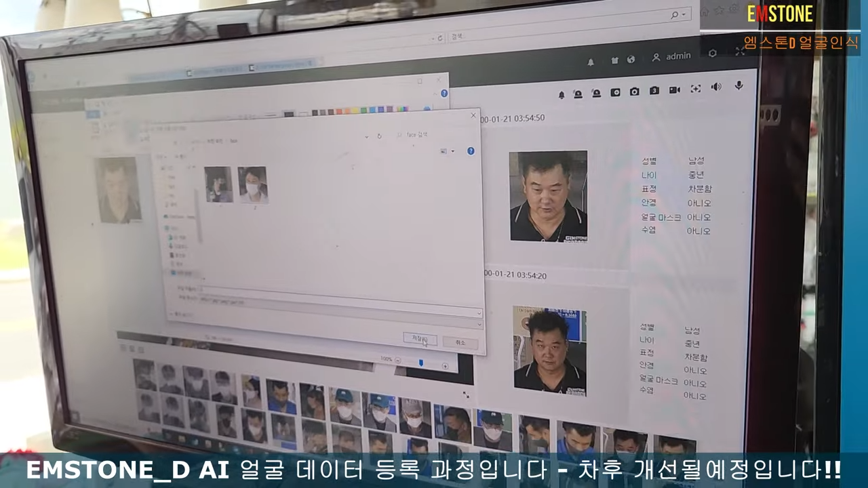Select the masked-woman thumbnail in file dialog
The width and height of the screenshot is (868, 488).
[x=252, y=185]
